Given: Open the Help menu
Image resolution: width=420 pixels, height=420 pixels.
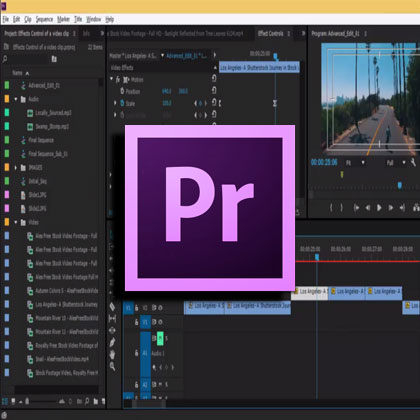Looking at the screenshot, I should click(110, 20).
